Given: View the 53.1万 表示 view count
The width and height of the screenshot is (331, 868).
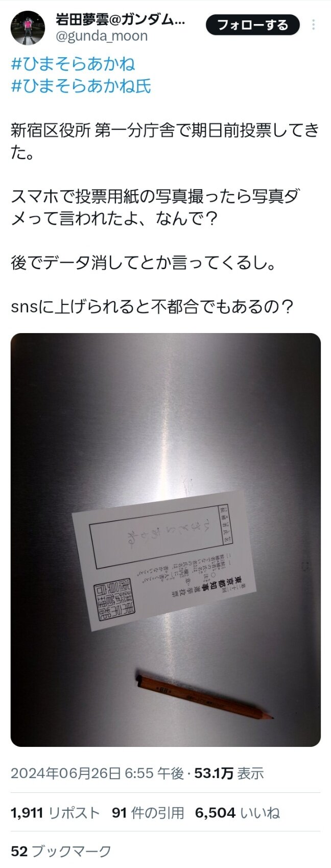Looking at the screenshot, I should click(229, 773).
